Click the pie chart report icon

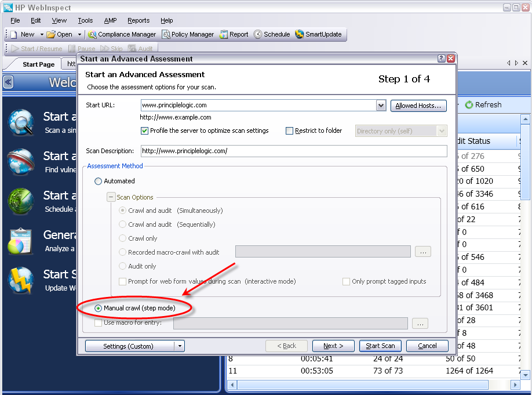20,241
